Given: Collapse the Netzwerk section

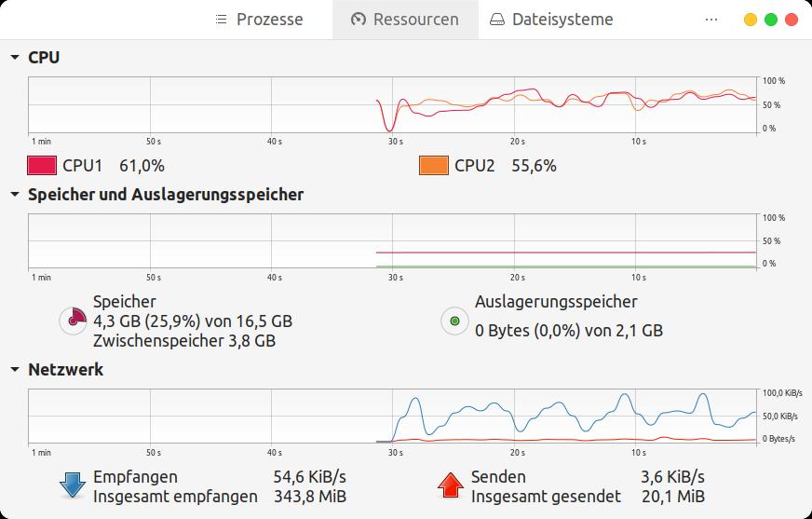Looking at the screenshot, I should coord(15,370).
